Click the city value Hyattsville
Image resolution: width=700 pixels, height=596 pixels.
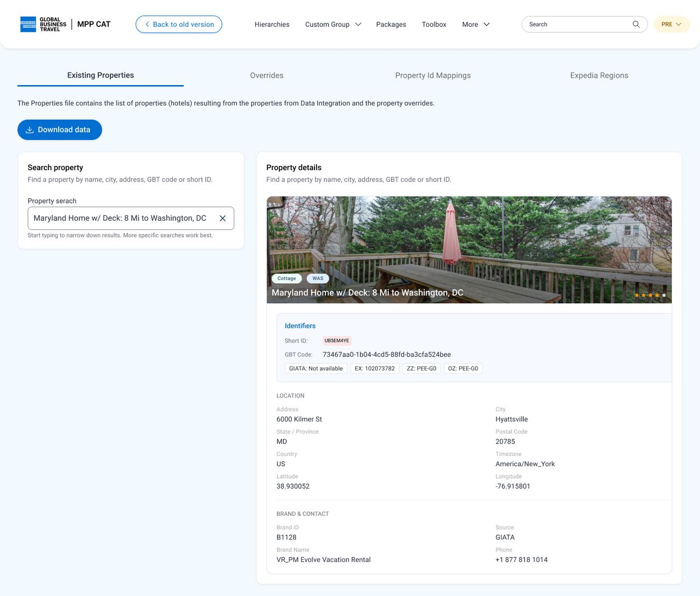(512, 419)
